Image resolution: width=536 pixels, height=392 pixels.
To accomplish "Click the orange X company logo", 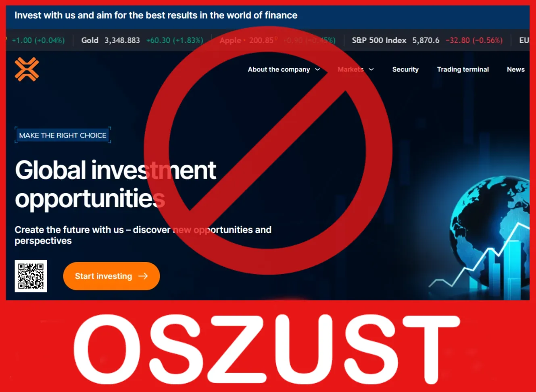I will point(27,69).
